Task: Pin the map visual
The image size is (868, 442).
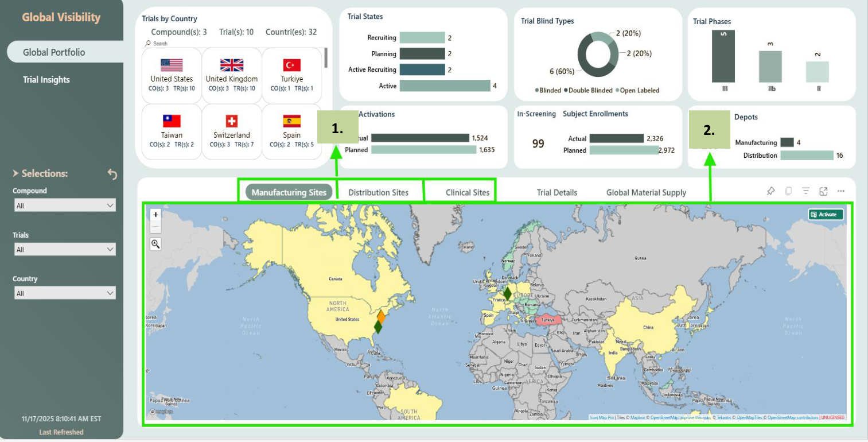Action: 770,191
